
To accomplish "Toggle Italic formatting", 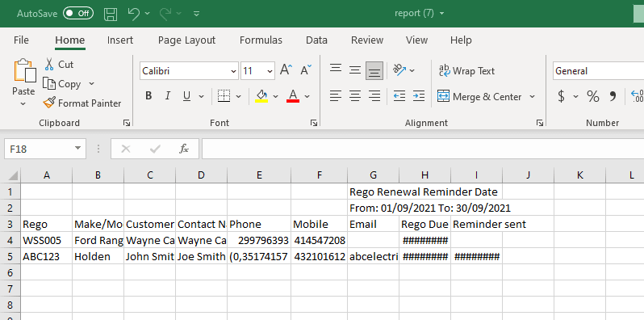I will (168, 96).
